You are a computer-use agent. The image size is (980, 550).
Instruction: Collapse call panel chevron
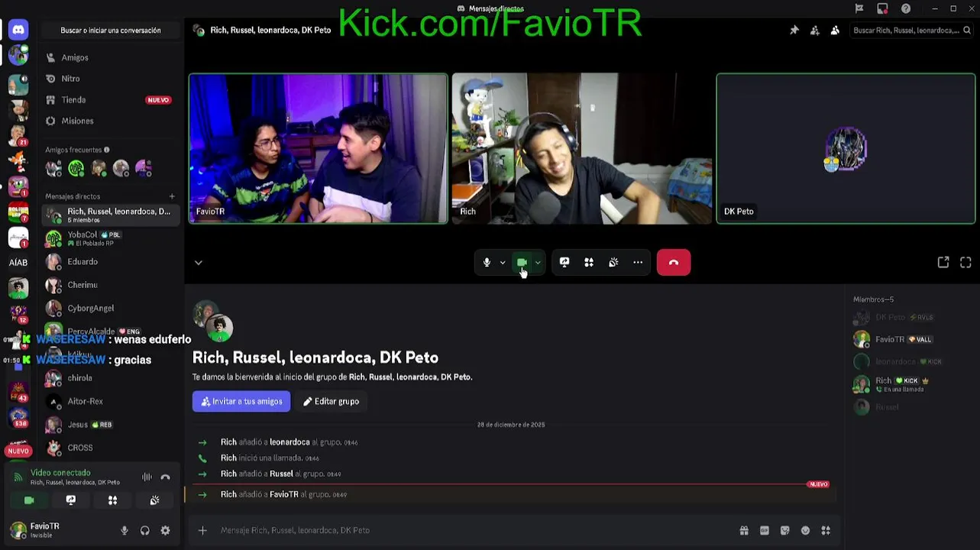pos(198,262)
